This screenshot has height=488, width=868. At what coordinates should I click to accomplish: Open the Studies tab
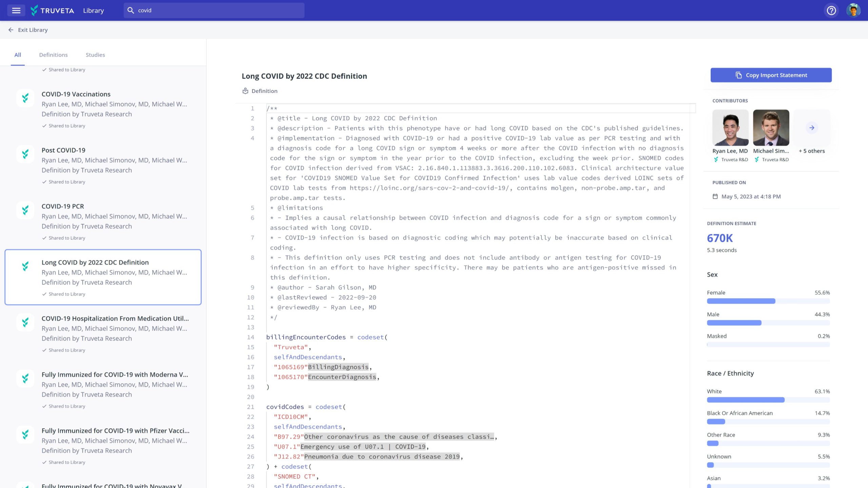click(95, 55)
